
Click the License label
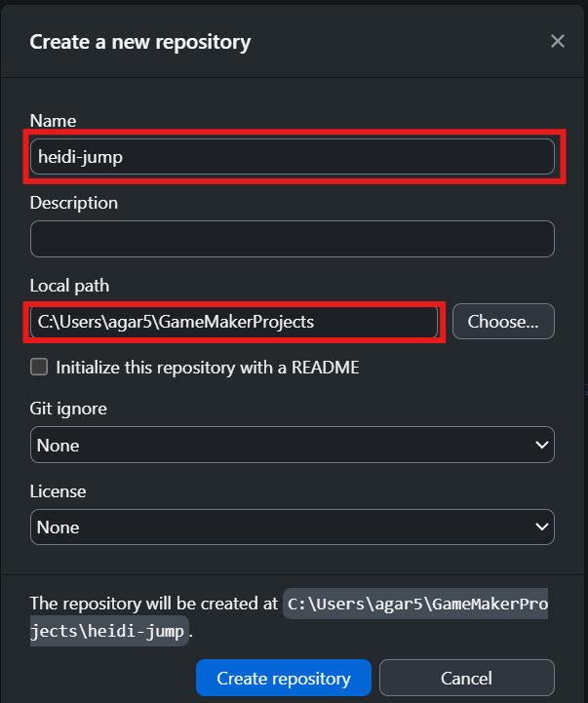pyautogui.click(x=58, y=491)
